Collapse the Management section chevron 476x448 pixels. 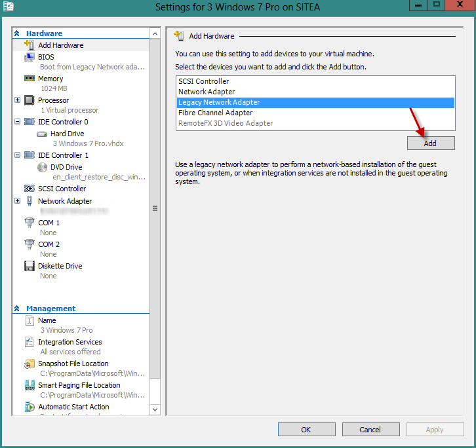(x=17, y=308)
